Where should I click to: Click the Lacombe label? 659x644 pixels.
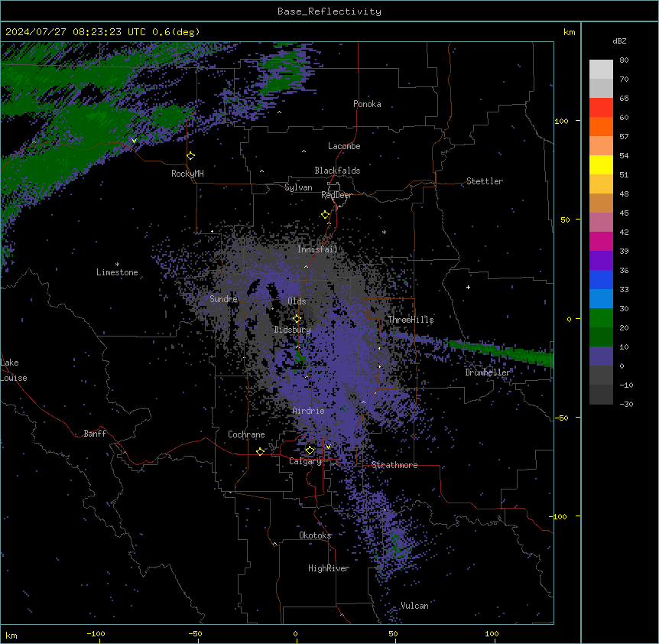pos(344,146)
